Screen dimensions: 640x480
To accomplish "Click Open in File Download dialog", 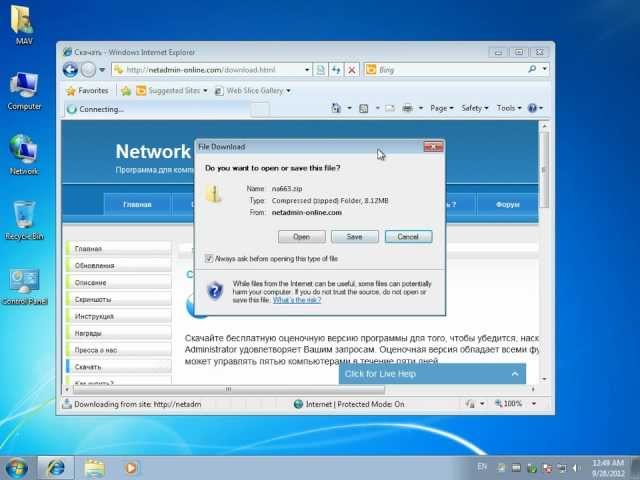I will [x=302, y=237].
